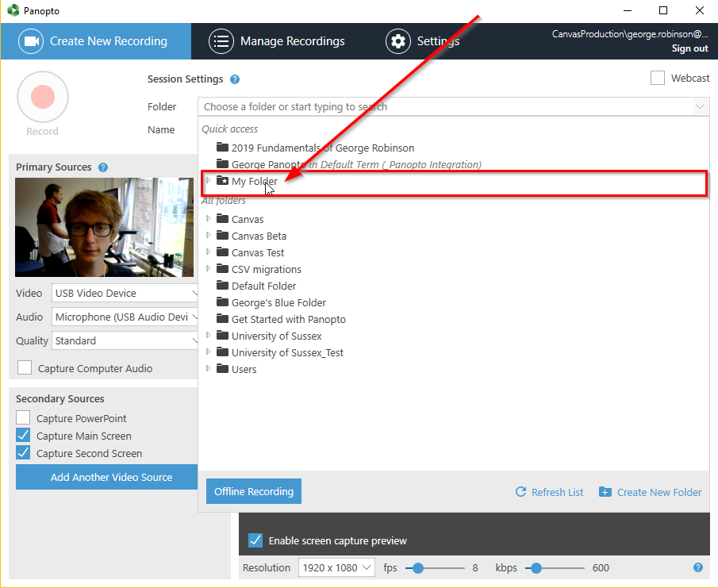Click folder icon beside Canvas Test
This screenshot has height=588, width=718.
[x=223, y=252]
